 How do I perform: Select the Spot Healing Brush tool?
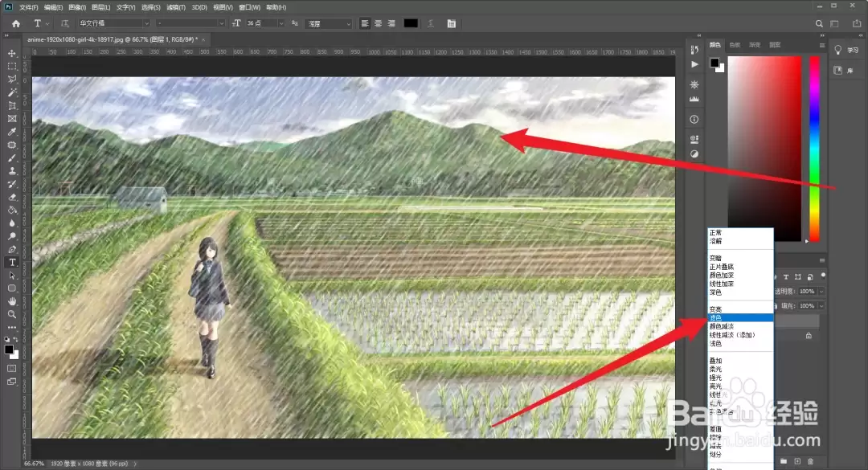coord(11,145)
